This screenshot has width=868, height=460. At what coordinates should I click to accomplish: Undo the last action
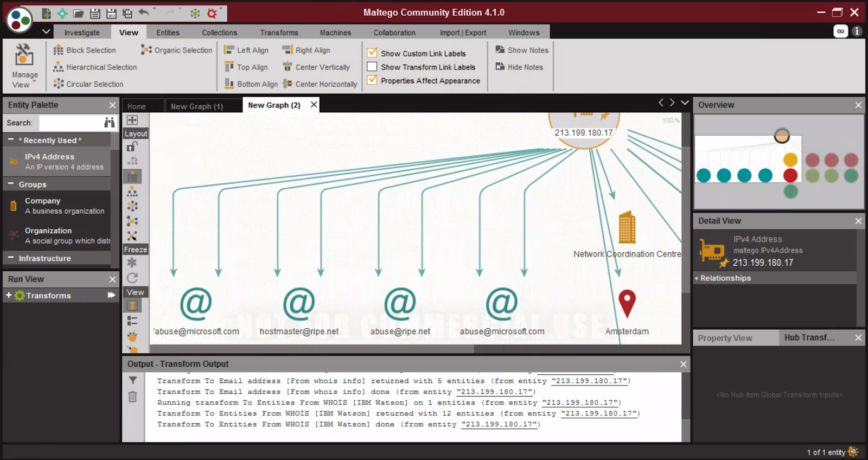pyautogui.click(x=144, y=12)
